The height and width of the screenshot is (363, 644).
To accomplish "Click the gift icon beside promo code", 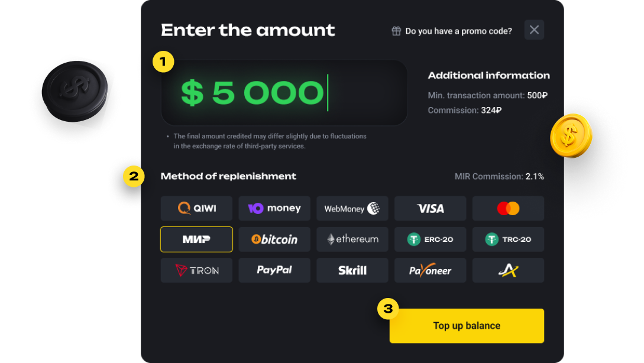I will 396,31.
